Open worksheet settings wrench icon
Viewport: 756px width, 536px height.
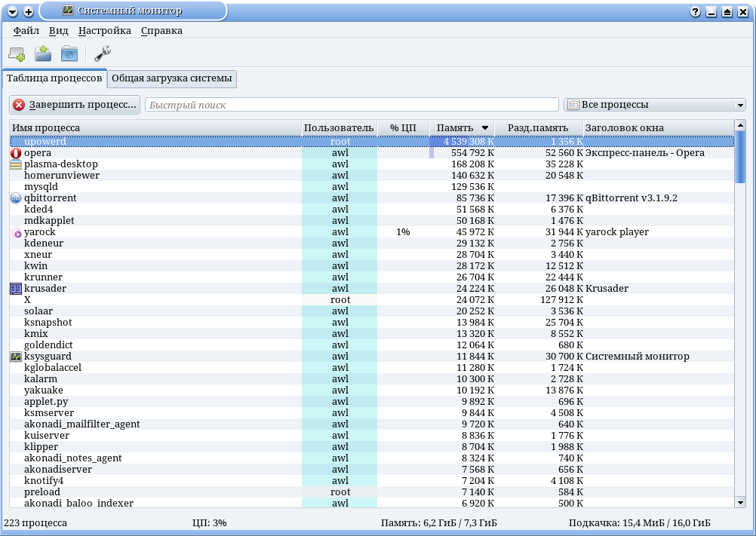[102, 54]
